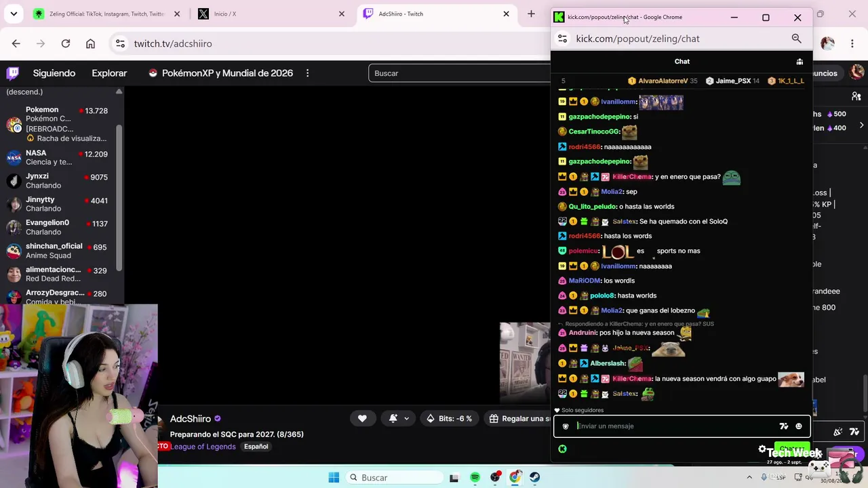Open site information icon in Kick popout address bar
868x488 pixels.
(562, 39)
